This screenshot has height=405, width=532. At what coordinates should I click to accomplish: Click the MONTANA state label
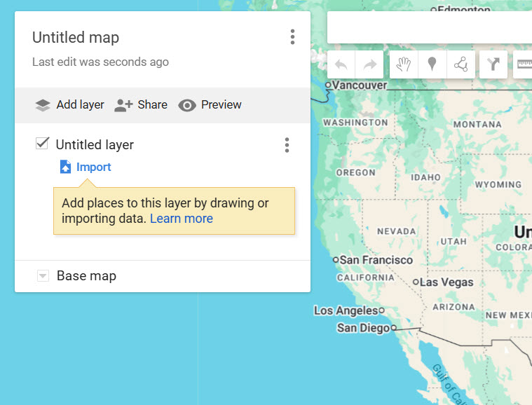pos(477,125)
